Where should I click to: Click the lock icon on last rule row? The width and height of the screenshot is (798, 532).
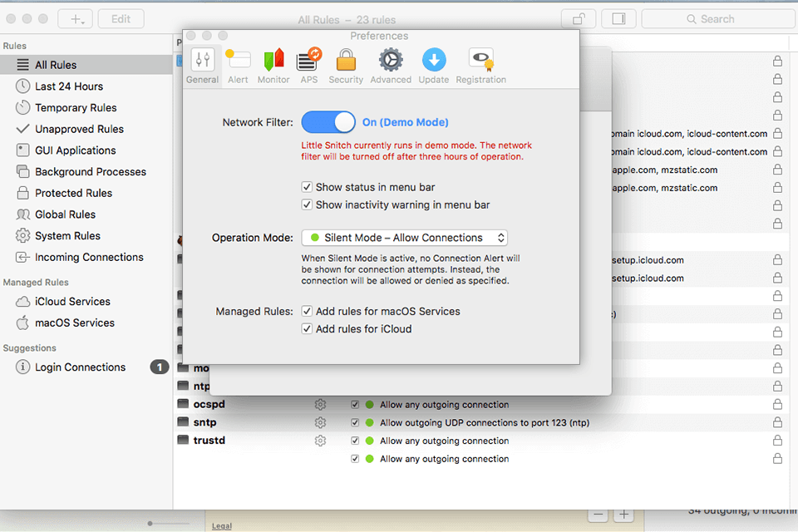[778, 458]
